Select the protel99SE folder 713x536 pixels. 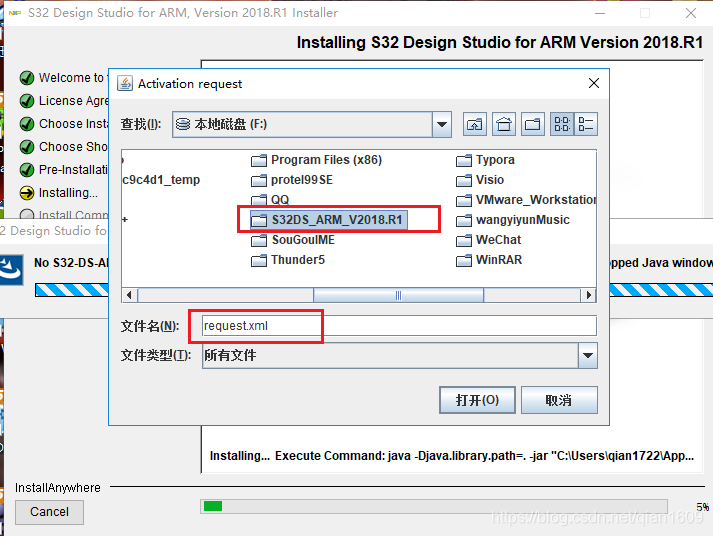(x=301, y=180)
